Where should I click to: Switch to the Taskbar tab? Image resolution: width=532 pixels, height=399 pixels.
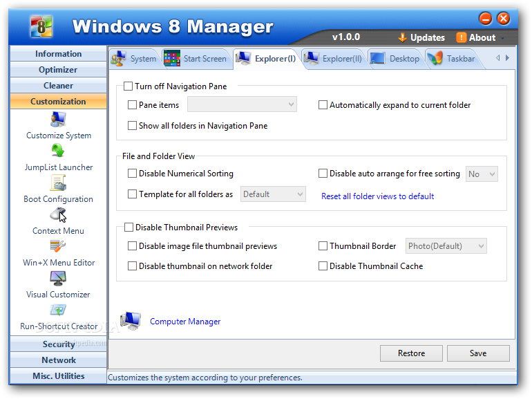coord(453,59)
